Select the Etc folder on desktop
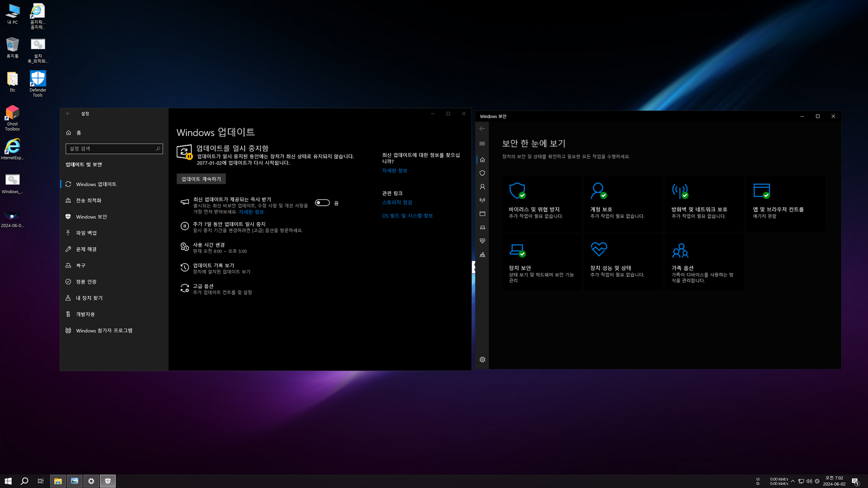 pos(12,82)
